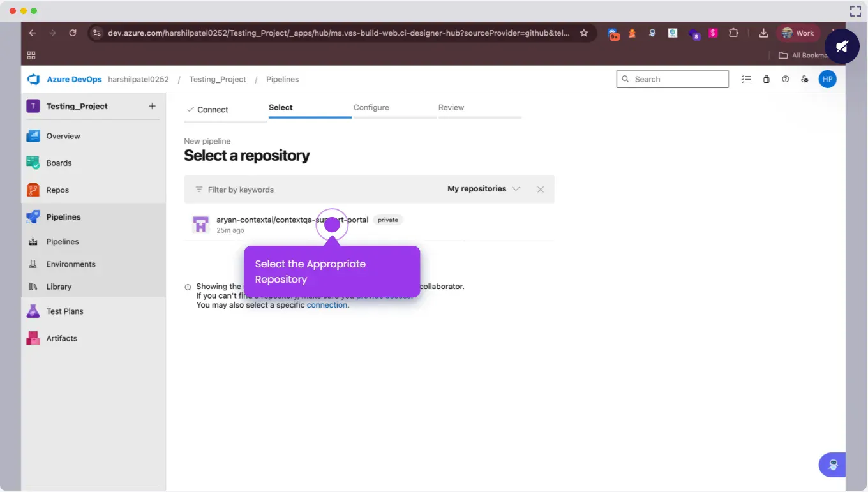Open the Environments sub-item
The height and width of the screenshot is (492, 868).
tap(70, 264)
